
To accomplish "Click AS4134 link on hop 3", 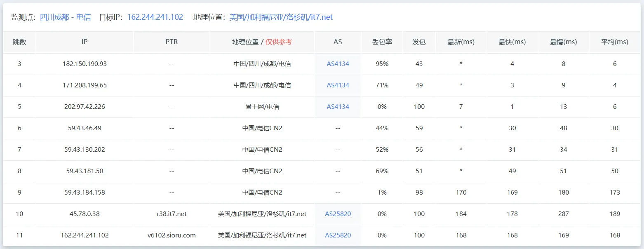I will pos(338,63).
